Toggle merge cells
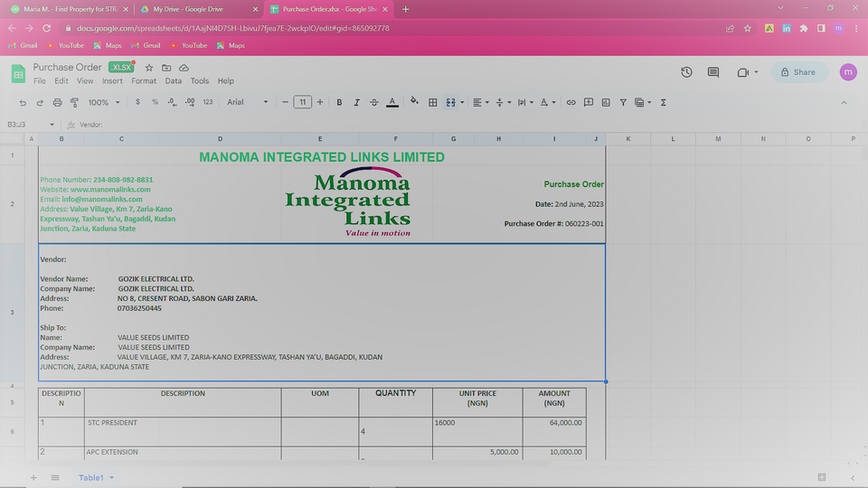The width and height of the screenshot is (868, 488). (450, 102)
